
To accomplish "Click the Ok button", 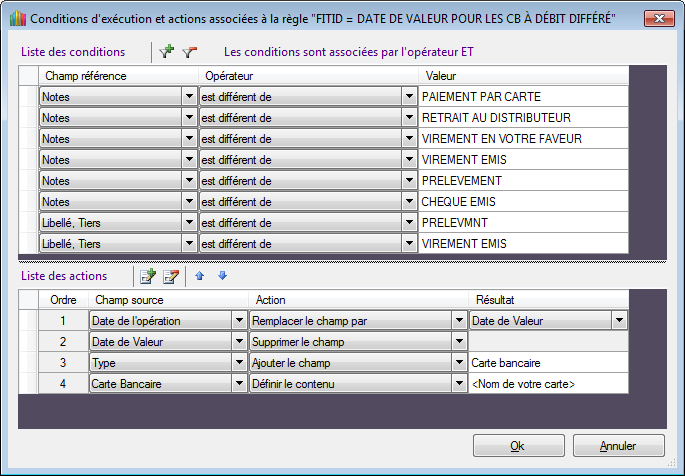I will [x=517, y=446].
